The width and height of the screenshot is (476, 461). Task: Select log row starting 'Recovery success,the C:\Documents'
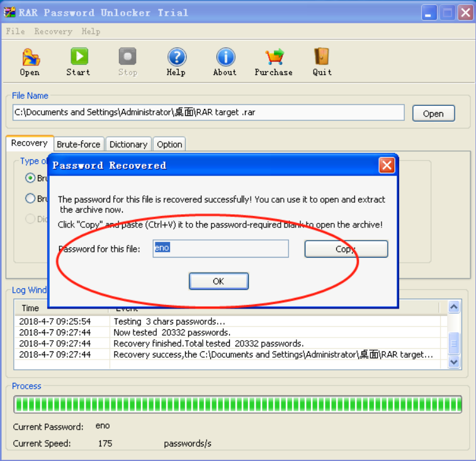[228, 355]
